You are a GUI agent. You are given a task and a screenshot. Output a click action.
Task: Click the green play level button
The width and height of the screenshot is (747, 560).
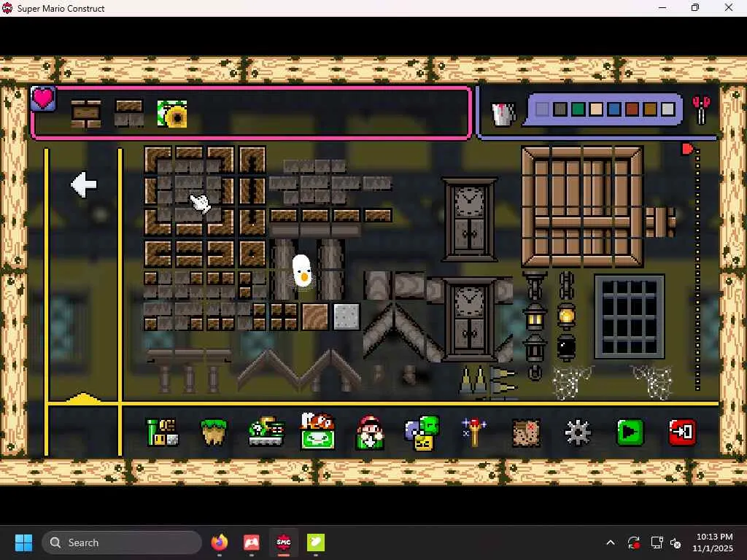pyautogui.click(x=630, y=432)
